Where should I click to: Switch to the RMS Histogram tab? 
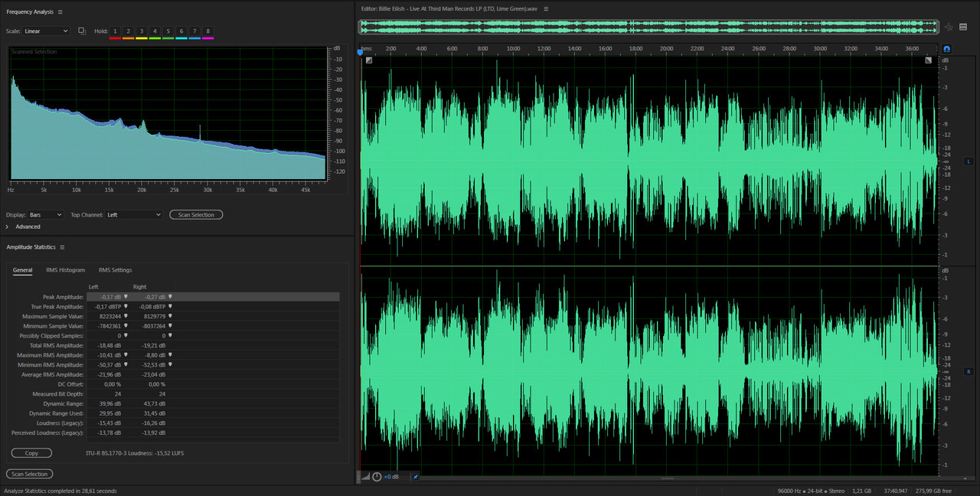point(65,270)
